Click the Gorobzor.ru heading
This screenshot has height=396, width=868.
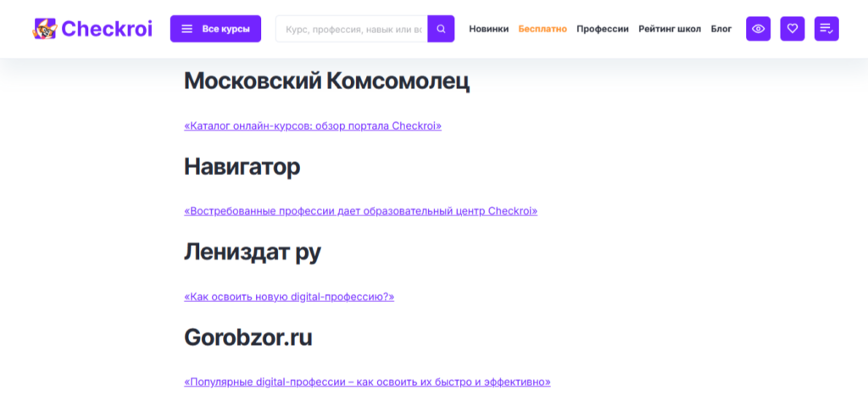248,337
